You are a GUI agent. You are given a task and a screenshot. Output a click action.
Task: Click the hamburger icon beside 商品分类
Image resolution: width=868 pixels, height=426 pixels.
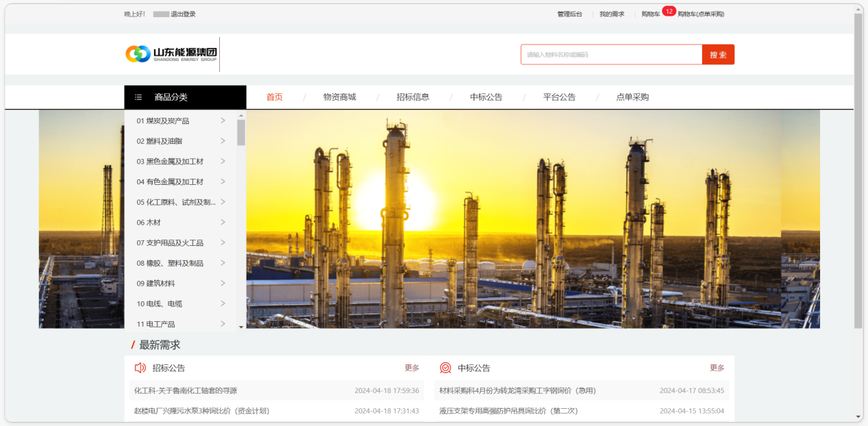point(138,97)
